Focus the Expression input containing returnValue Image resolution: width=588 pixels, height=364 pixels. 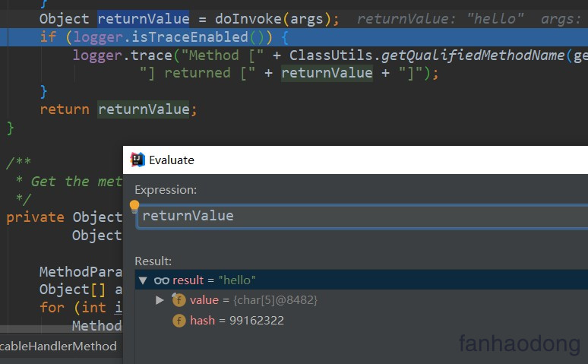coord(357,216)
